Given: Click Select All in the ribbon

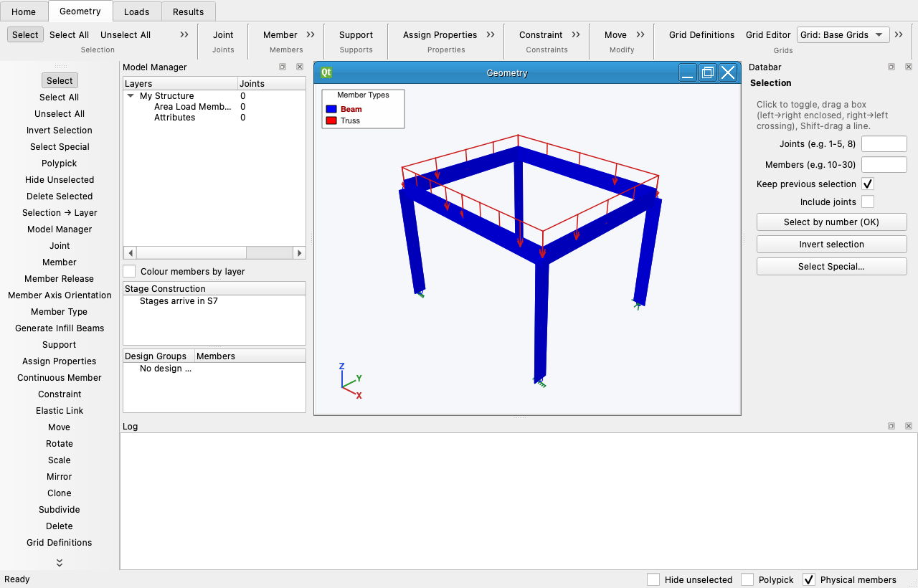Looking at the screenshot, I should (x=70, y=34).
